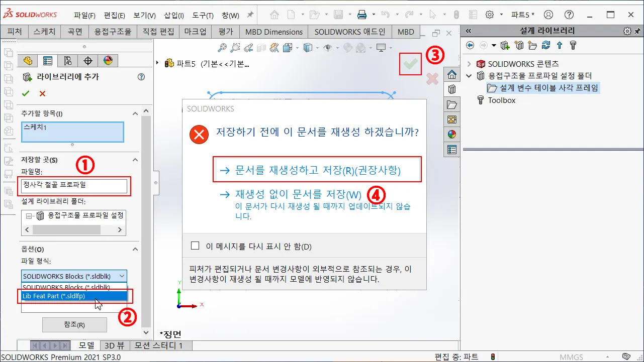
Task: Collapse Design Library pane with double chevron
Action: (x=469, y=31)
